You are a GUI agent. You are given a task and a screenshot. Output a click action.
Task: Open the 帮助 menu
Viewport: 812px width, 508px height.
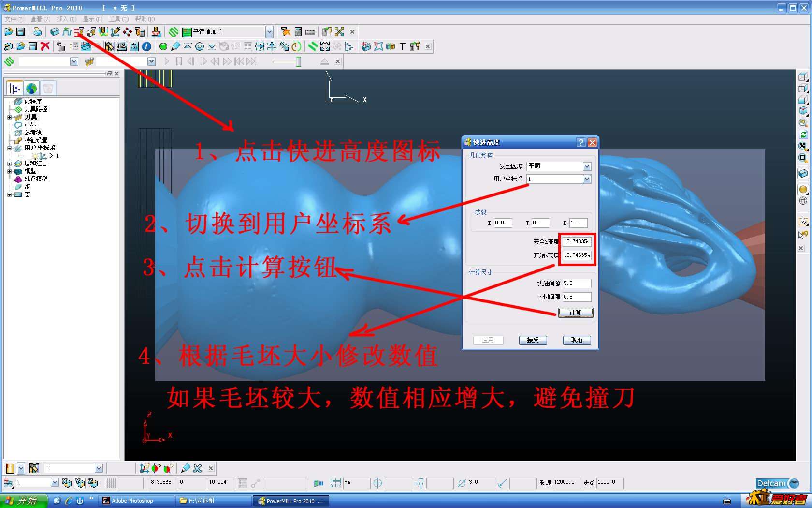coord(145,19)
